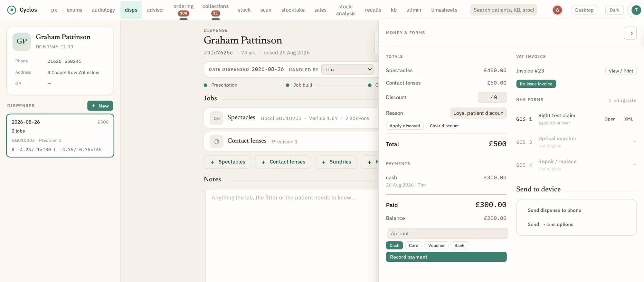This screenshot has width=644, height=282.
Task: Open the notifications badge showing 6
Action: pyautogui.click(x=557, y=10)
